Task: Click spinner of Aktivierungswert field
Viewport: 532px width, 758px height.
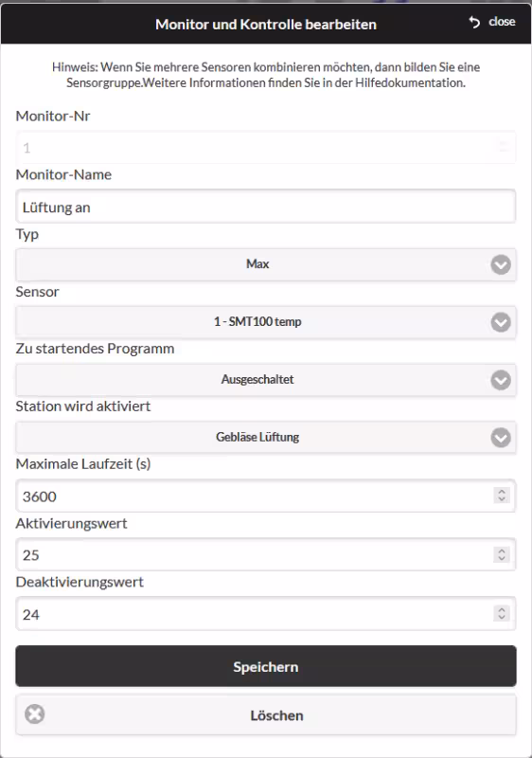Action: [x=502, y=554]
